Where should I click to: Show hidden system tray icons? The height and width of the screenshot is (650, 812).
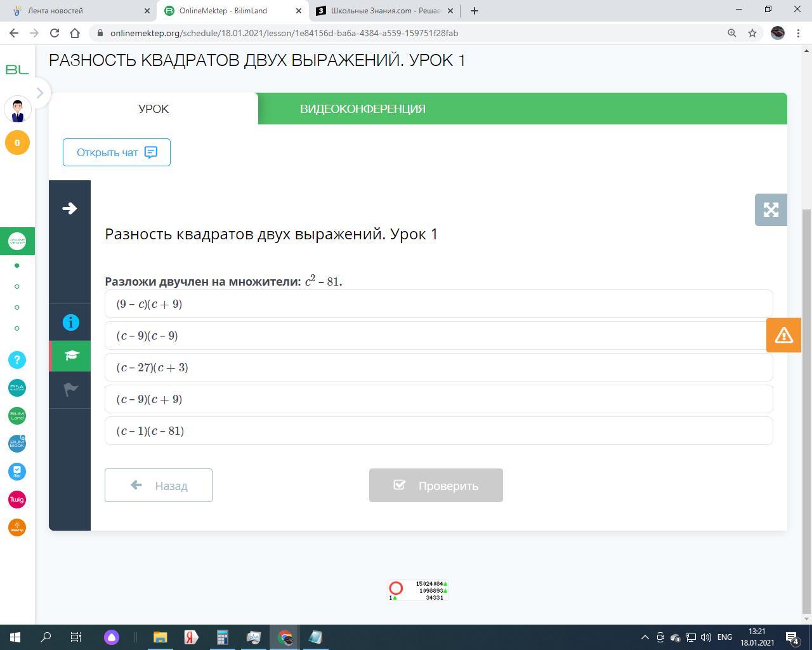point(645,637)
